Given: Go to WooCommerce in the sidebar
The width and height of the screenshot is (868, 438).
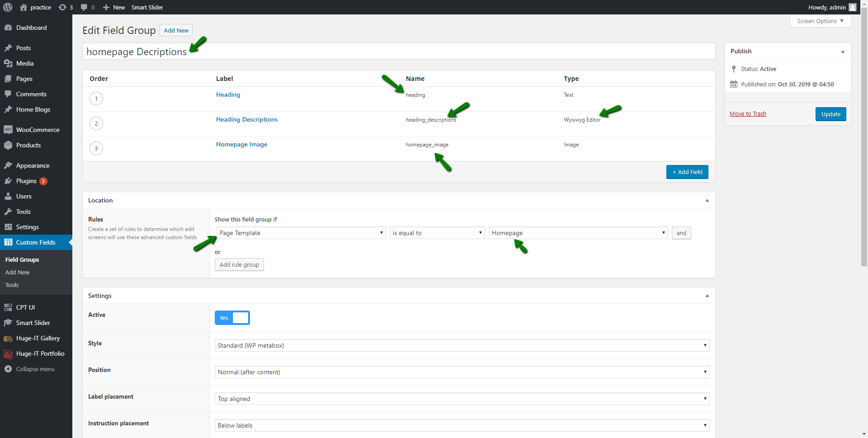Looking at the screenshot, I should [x=38, y=130].
